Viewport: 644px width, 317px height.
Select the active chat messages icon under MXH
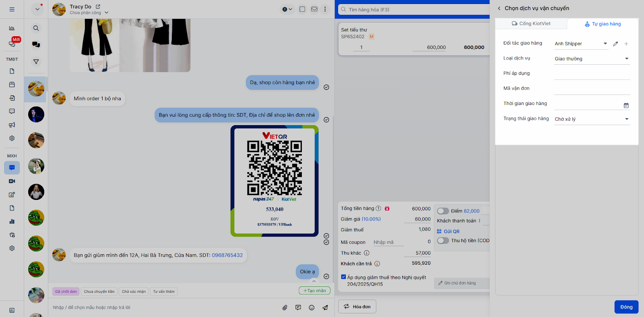click(x=12, y=168)
